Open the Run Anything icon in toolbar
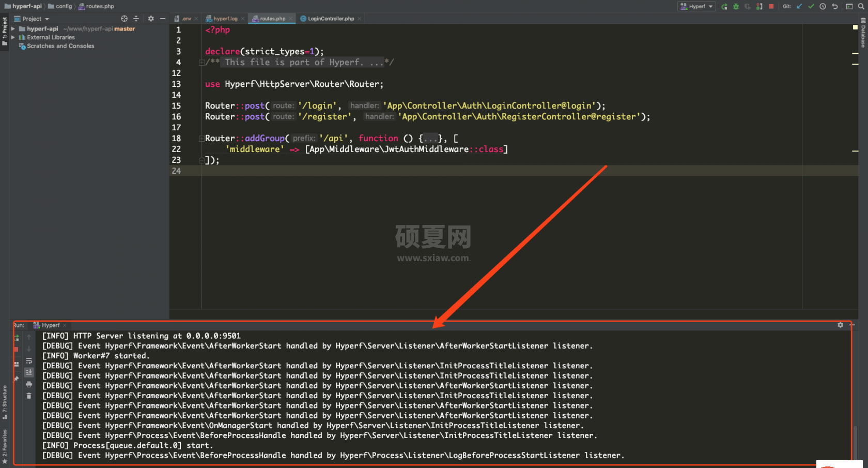Viewport: 868px width, 468px height. tap(849, 6)
